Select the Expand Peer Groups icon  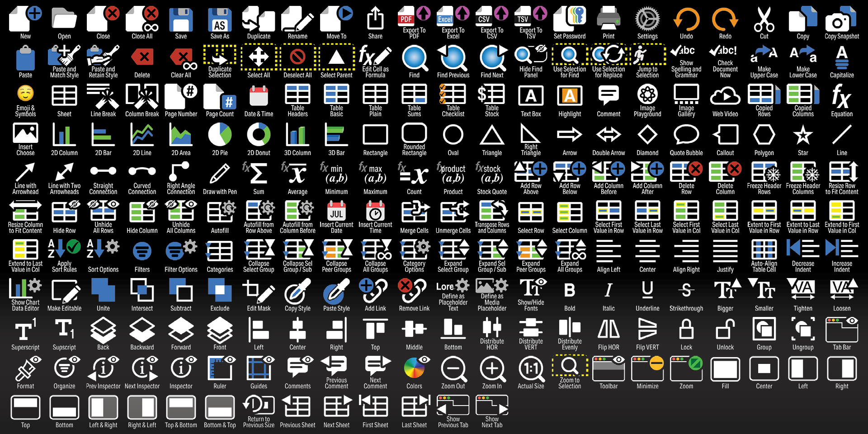point(531,250)
